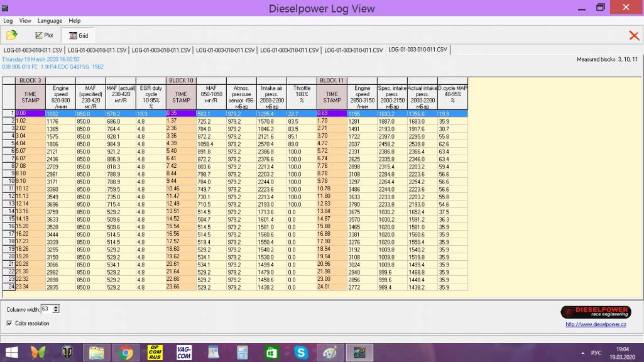Close the current log with red X
Image resolution: width=644 pixels, height=362 pixels.
(634, 36)
